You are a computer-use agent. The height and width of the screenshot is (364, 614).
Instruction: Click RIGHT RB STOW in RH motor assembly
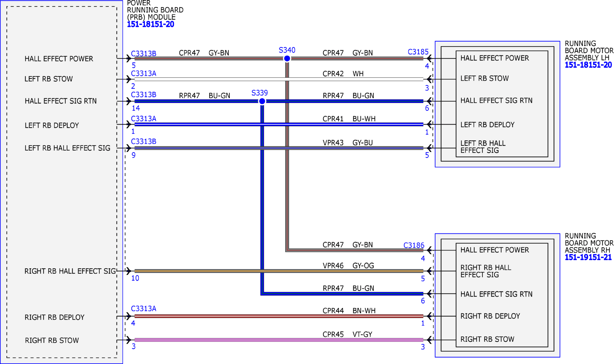[x=487, y=339]
